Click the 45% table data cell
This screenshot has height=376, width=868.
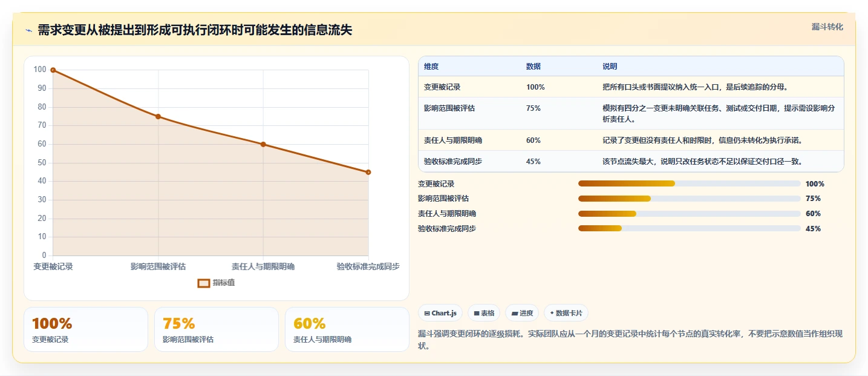[534, 162]
